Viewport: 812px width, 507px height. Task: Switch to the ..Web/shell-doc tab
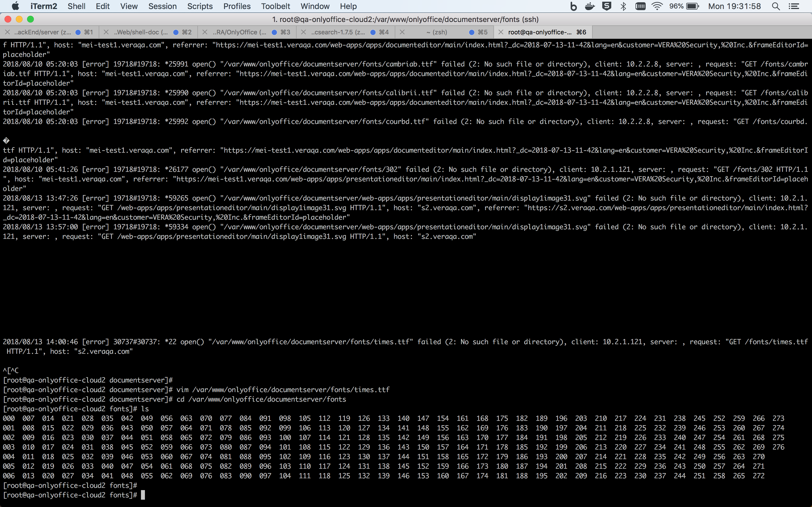click(141, 32)
